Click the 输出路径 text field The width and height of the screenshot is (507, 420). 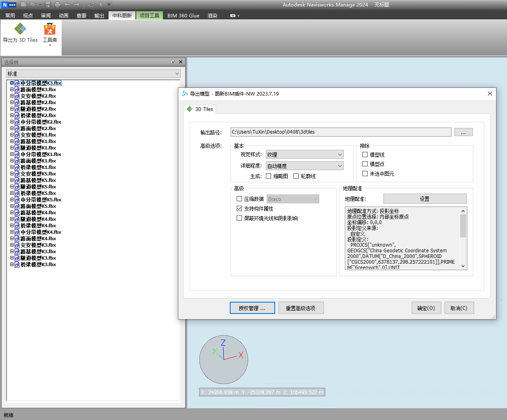coord(341,132)
